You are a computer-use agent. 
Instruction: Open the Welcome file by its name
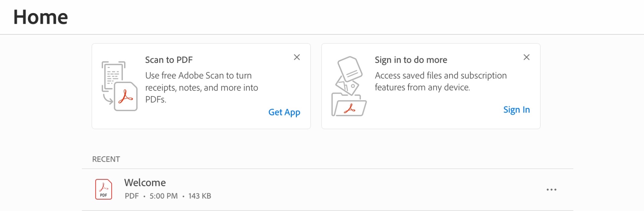(x=145, y=183)
